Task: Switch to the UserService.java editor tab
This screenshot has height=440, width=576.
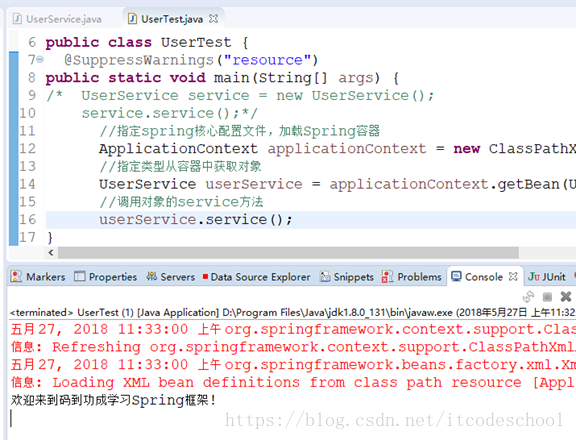Action: (x=57, y=19)
